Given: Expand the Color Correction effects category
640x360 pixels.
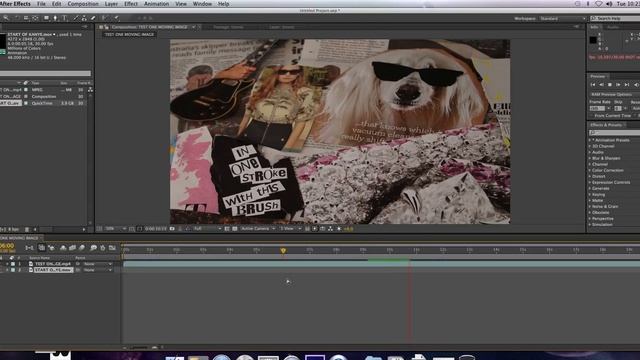Looking at the screenshot, I should point(590,170).
